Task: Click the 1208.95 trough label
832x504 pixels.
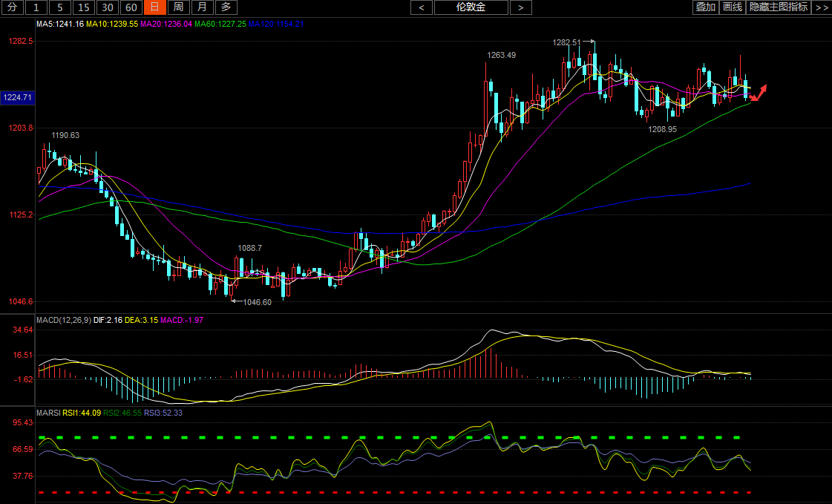Action: tap(663, 129)
